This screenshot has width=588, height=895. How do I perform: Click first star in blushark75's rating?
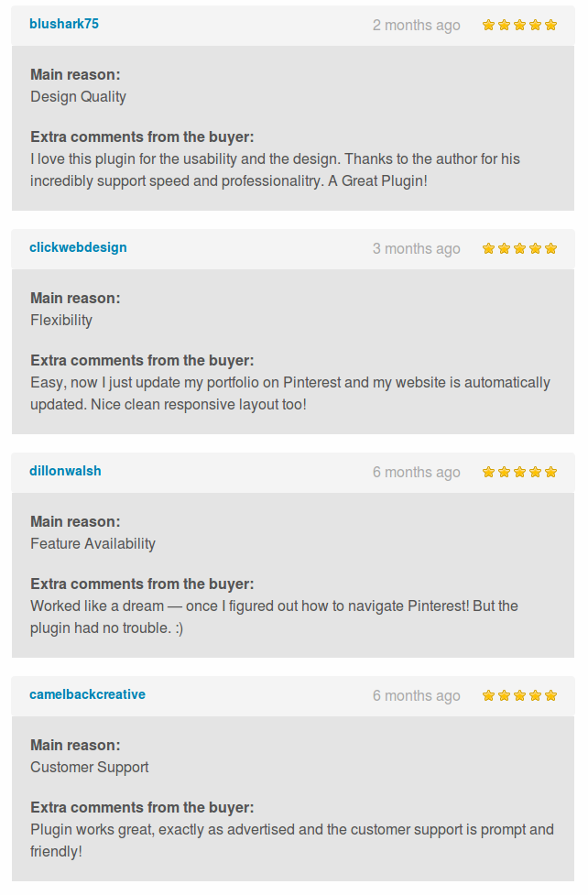point(489,25)
